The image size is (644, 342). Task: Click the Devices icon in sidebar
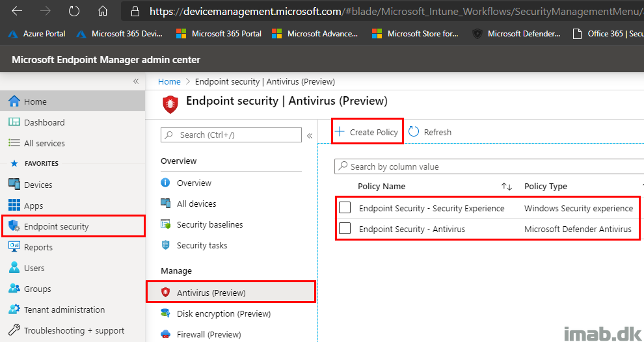pos(14,185)
